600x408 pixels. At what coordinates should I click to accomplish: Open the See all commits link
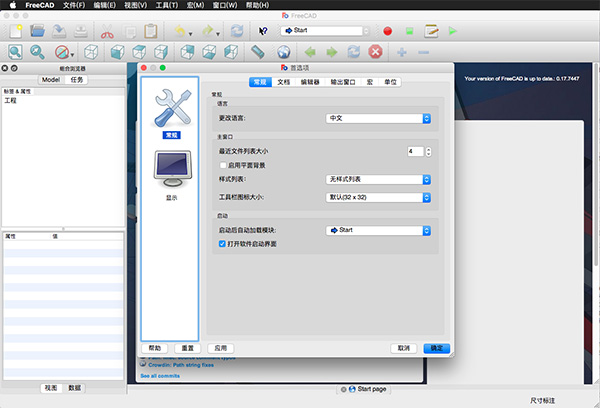(x=160, y=376)
